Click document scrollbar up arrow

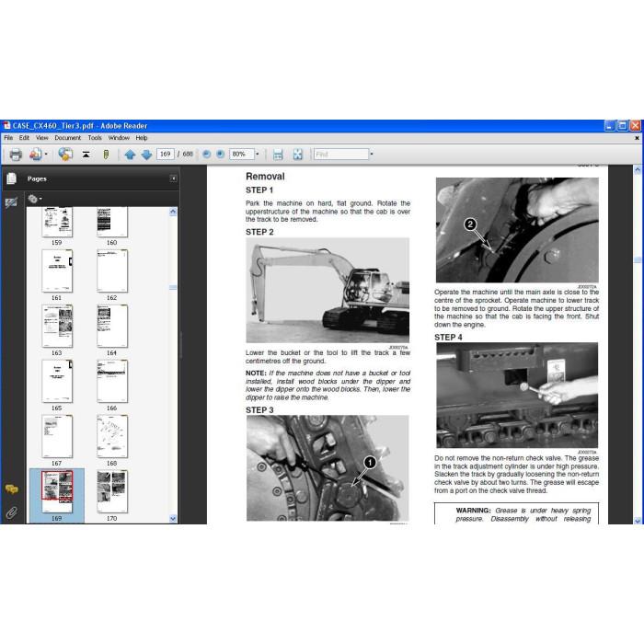coord(638,169)
